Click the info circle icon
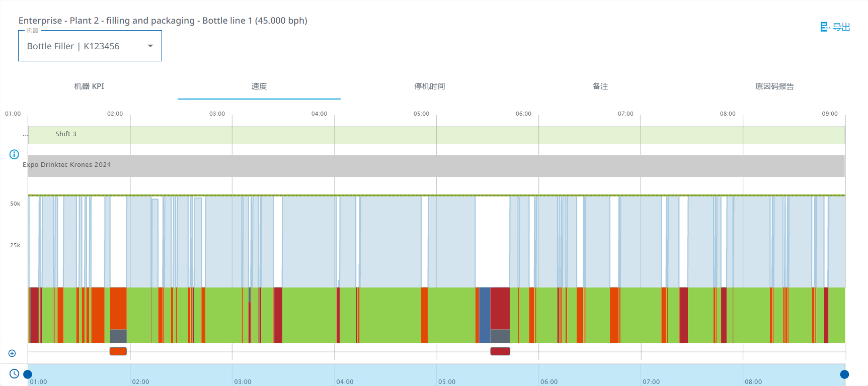 tap(14, 154)
